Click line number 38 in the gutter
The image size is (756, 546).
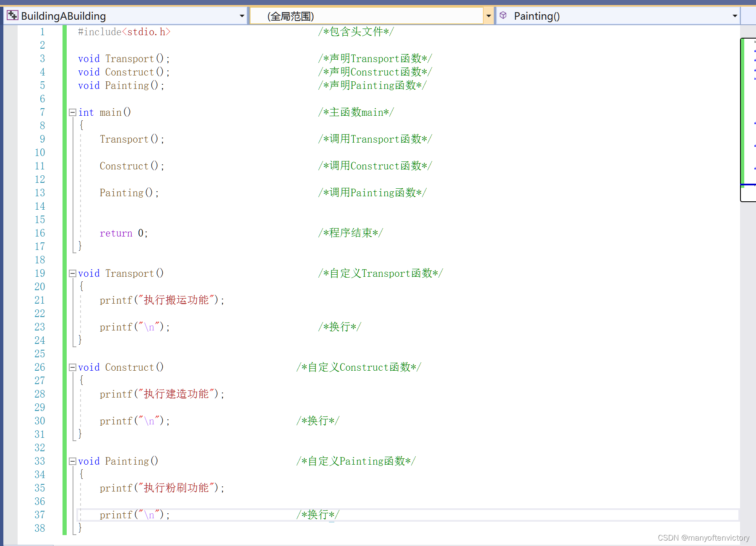[40, 528]
